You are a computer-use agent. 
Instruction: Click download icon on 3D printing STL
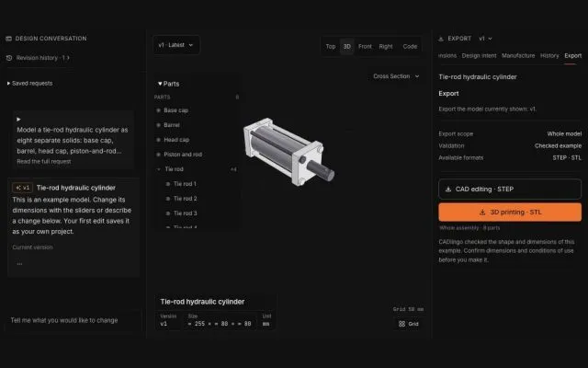click(x=482, y=213)
